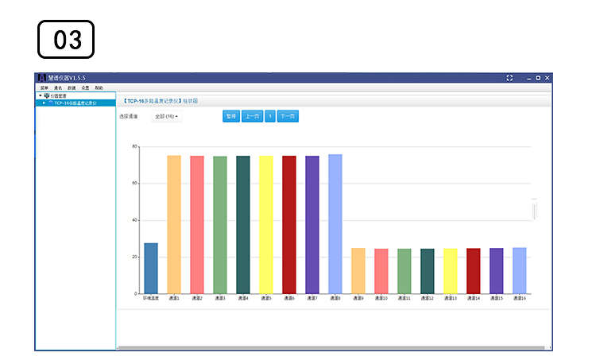Open the 设置 menu
This screenshot has width=596, height=364.
[85, 87]
